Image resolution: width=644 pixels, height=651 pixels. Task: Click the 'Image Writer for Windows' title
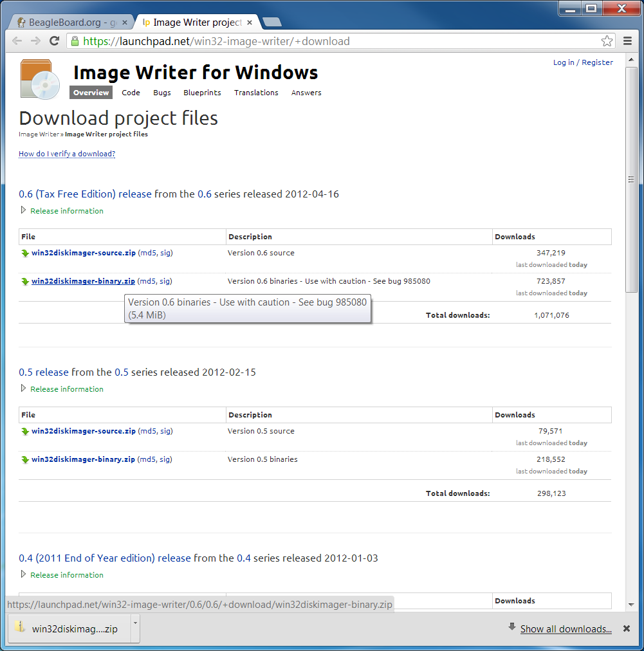coord(196,72)
